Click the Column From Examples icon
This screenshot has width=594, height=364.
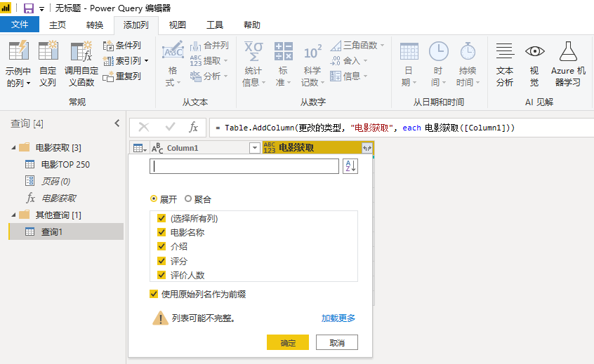18,50
